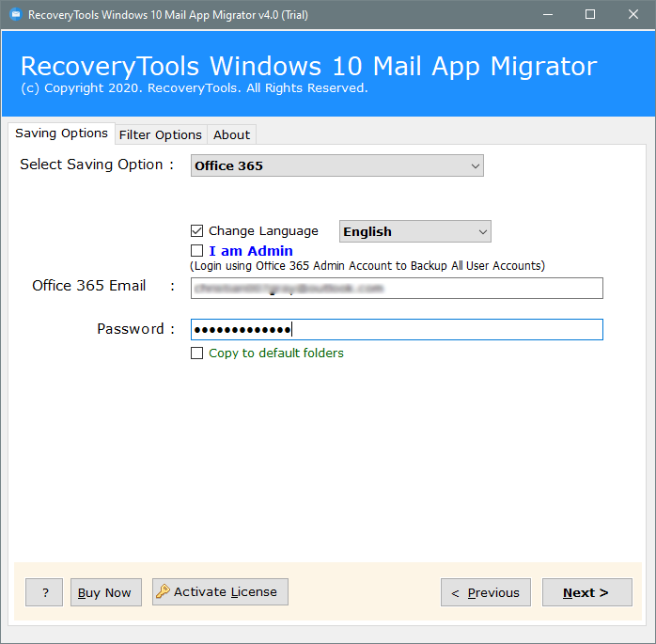
Task: Maximize the Migrator window
Action: pyautogui.click(x=590, y=15)
